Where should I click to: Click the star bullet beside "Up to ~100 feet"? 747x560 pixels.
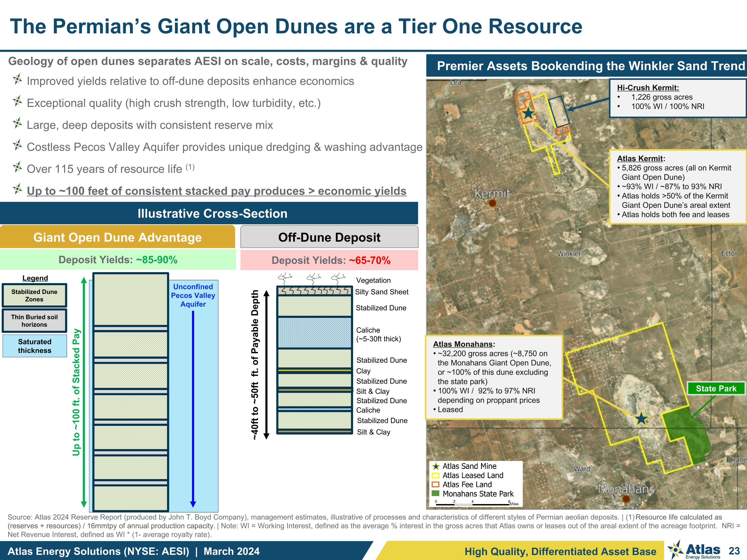[17, 189]
